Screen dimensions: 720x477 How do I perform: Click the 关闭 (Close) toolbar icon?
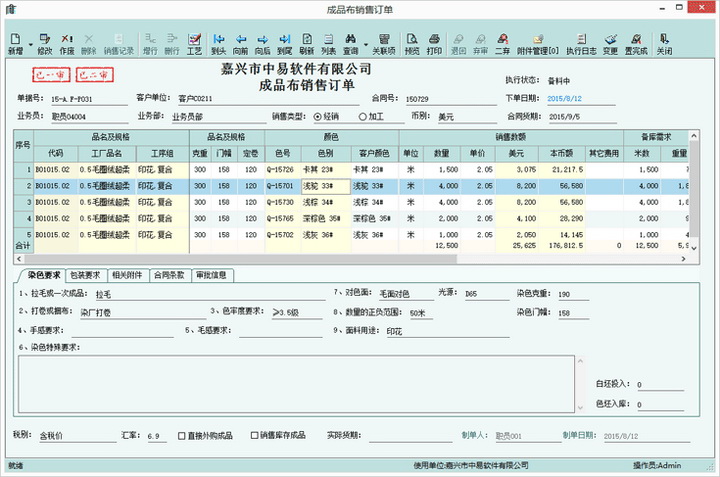(664, 41)
